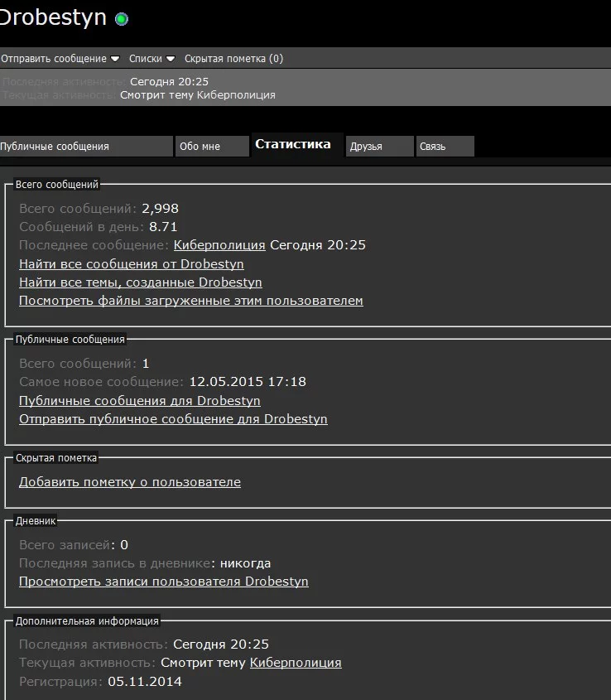Open Публичные сообщения для Drobestyn link

tap(139, 401)
